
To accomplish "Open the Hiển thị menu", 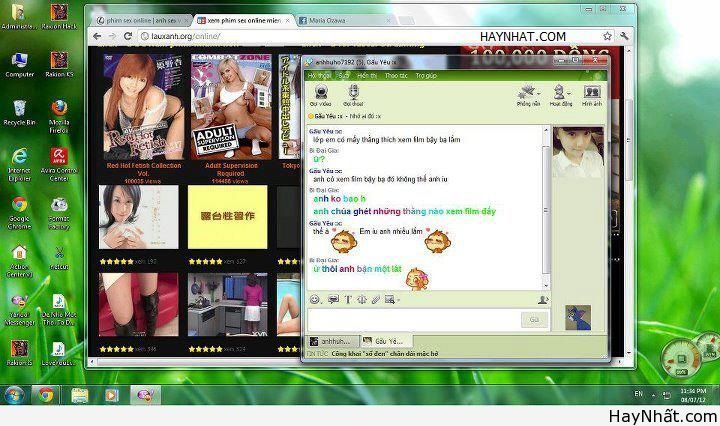I will [x=367, y=76].
